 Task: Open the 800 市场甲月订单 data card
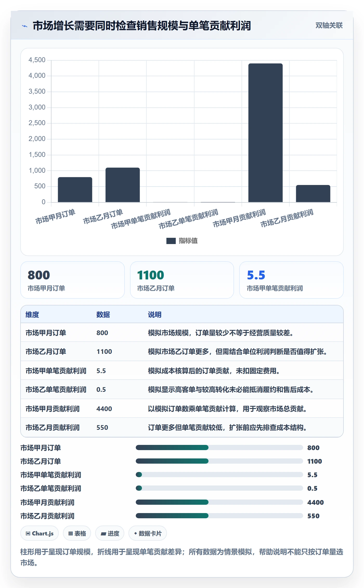[x=73, y=280]
